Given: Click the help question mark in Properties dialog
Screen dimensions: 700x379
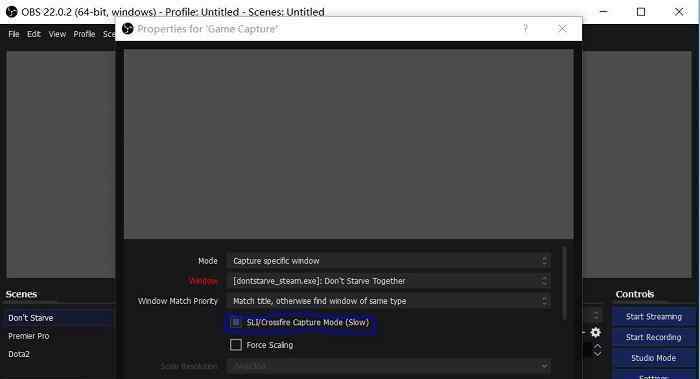Looking at the screenshot, I should coord(525,29).
